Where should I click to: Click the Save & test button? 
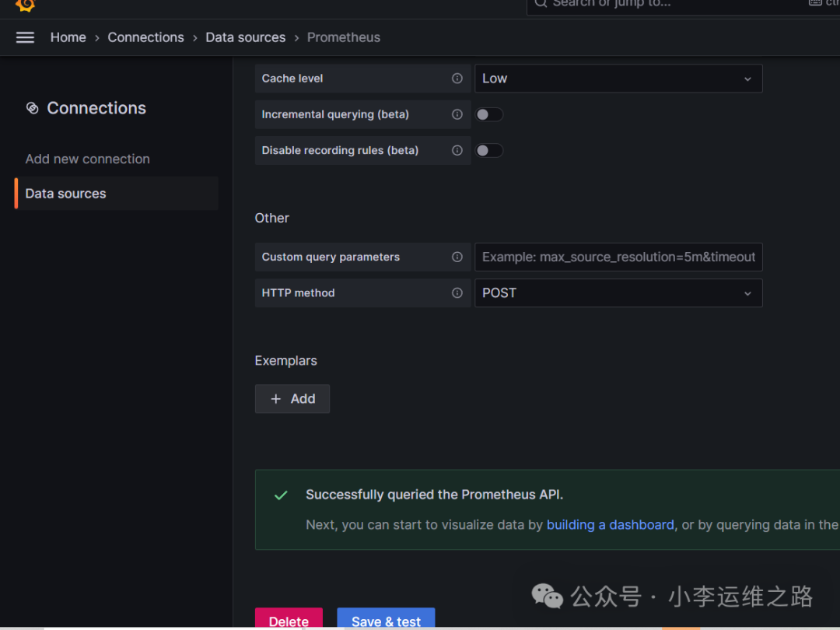pos(386,619)
